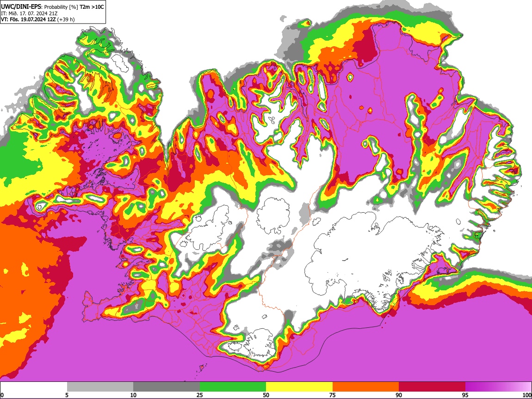
Task: Click the white 0–5 legend color segment
Action: pyautogui.click(x=34, y=387)
